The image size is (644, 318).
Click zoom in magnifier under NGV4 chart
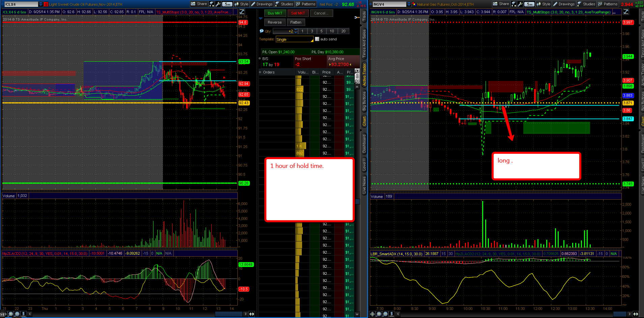click(x=379, y=314)
